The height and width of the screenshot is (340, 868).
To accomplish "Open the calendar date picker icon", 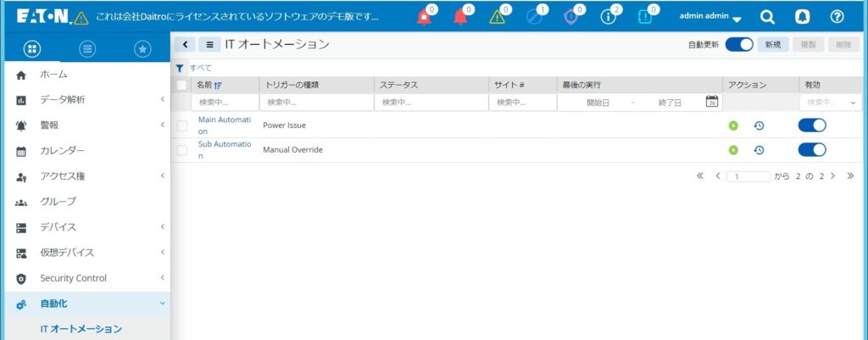I will [x=712, y=102].
